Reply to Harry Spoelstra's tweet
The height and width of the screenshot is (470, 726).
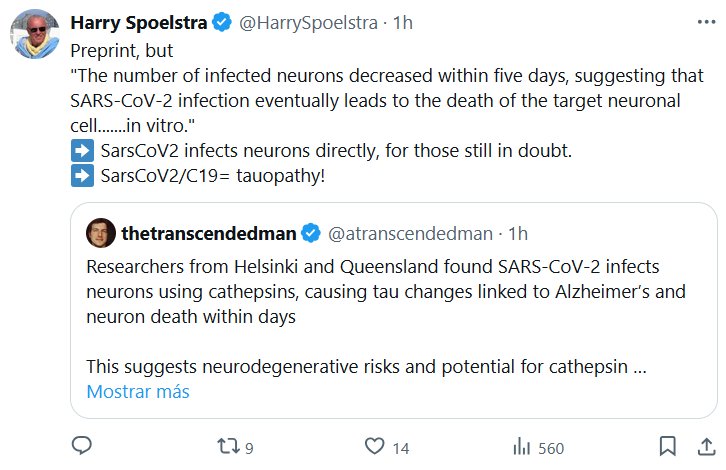point(82,446)
